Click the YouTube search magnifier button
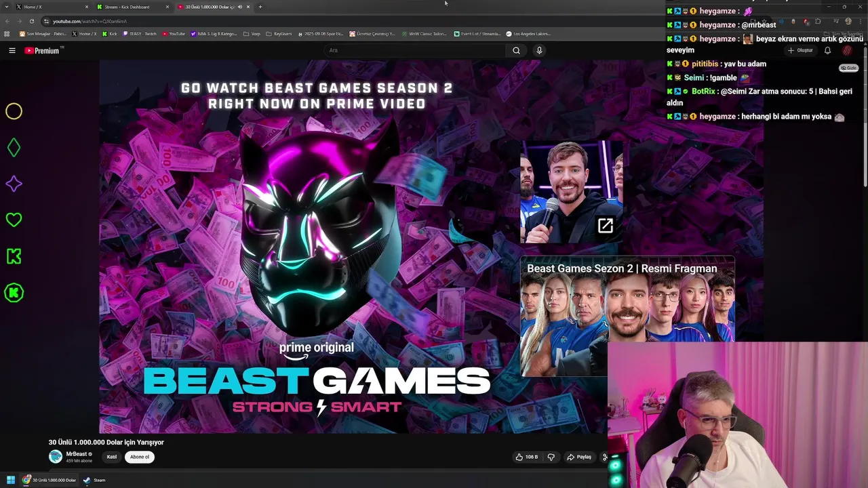The height and width of the screenshot is (488, 868). (x=516, y=50)
